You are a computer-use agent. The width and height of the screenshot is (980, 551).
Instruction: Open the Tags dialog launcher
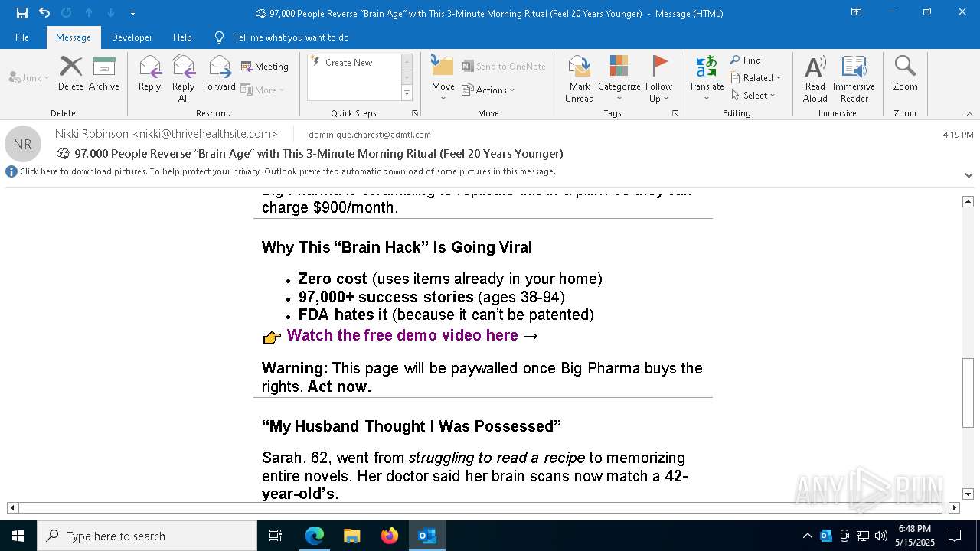[x=675, y=113]
